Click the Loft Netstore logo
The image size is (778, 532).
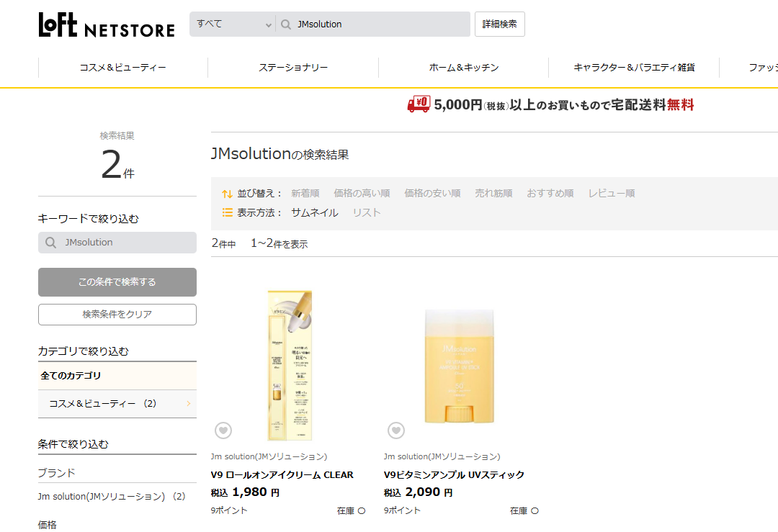(106, 25)
